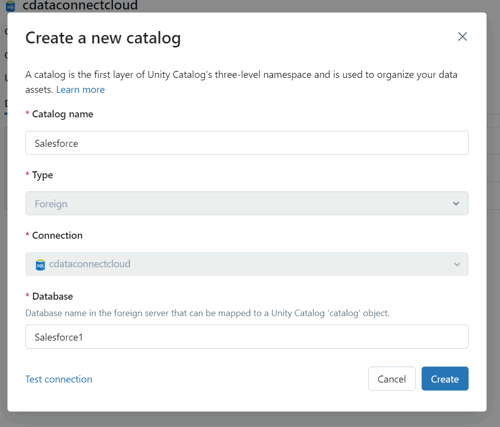The height and width of the screenshot is (427, 500).
Task: Expand the chevron arrow in the Type field
Action: [456, 203]
